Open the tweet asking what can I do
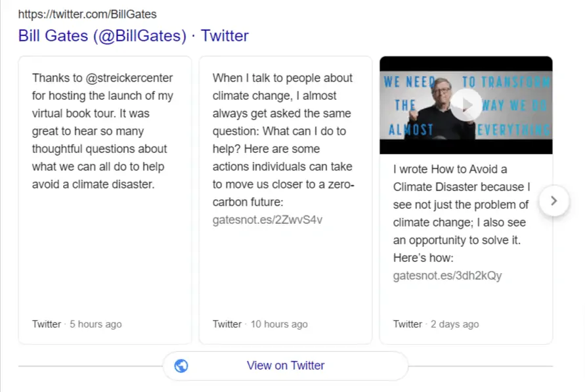Image resolution: width=585 pixels, height=392 pixels. tap(284, 131)
